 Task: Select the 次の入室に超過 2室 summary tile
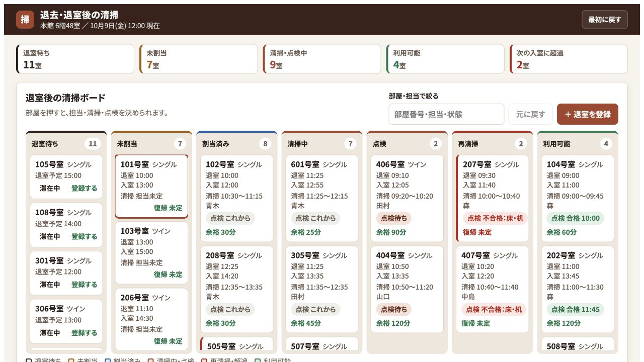point(569,59)
